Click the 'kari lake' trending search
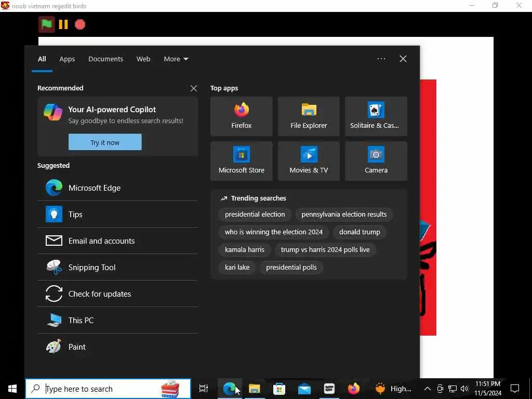 (237, 268)
